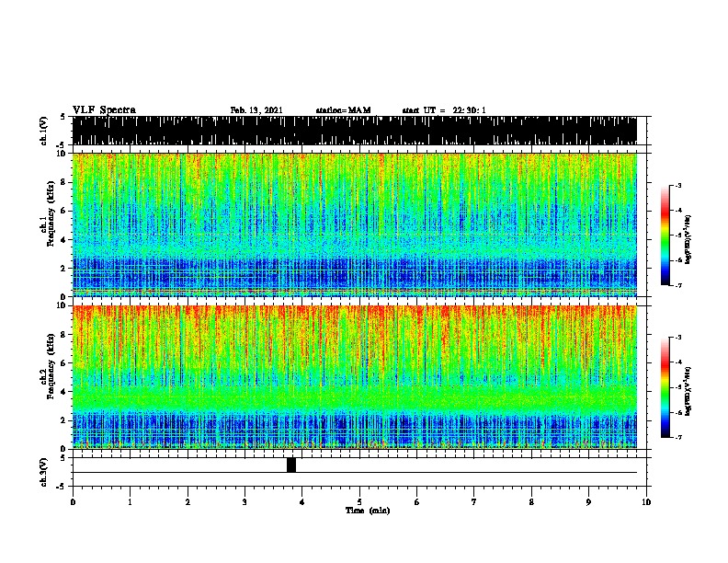
Task: Click the time axis tick label "2"
Action: click(188, 501)
